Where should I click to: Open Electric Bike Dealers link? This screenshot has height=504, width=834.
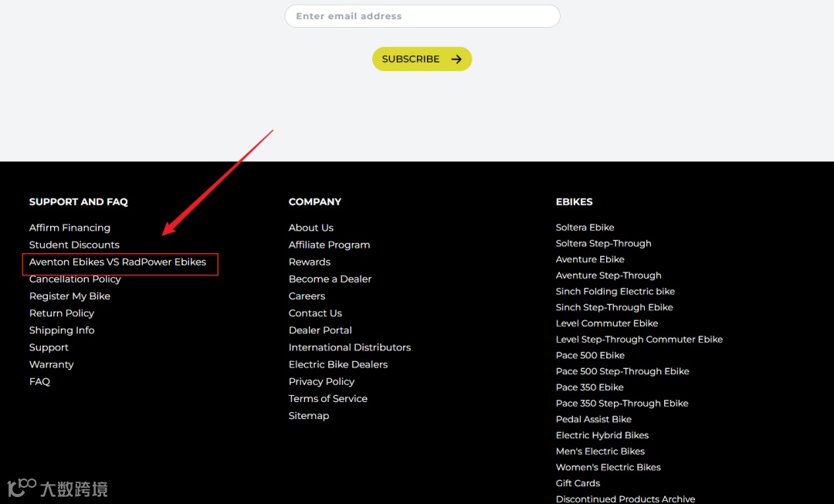[x=338, y=364]
